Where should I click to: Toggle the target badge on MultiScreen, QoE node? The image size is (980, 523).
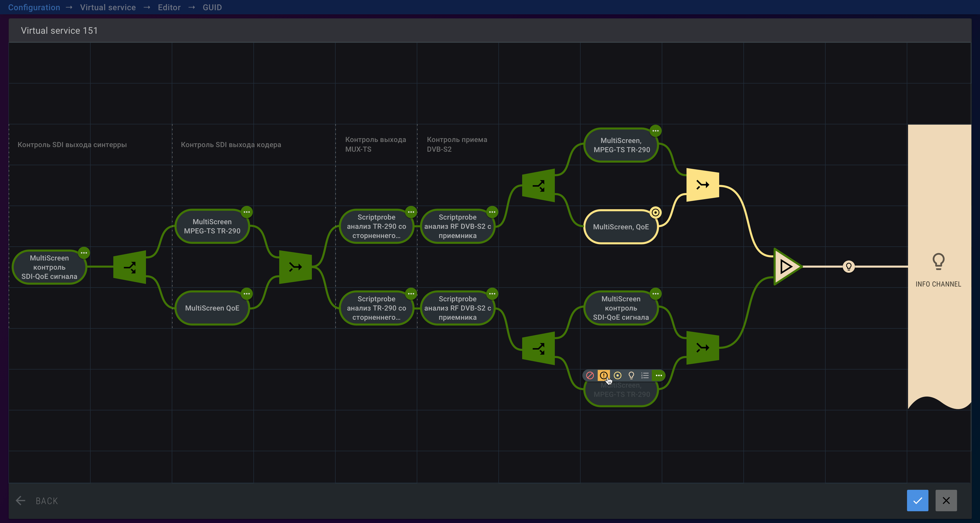655,212
